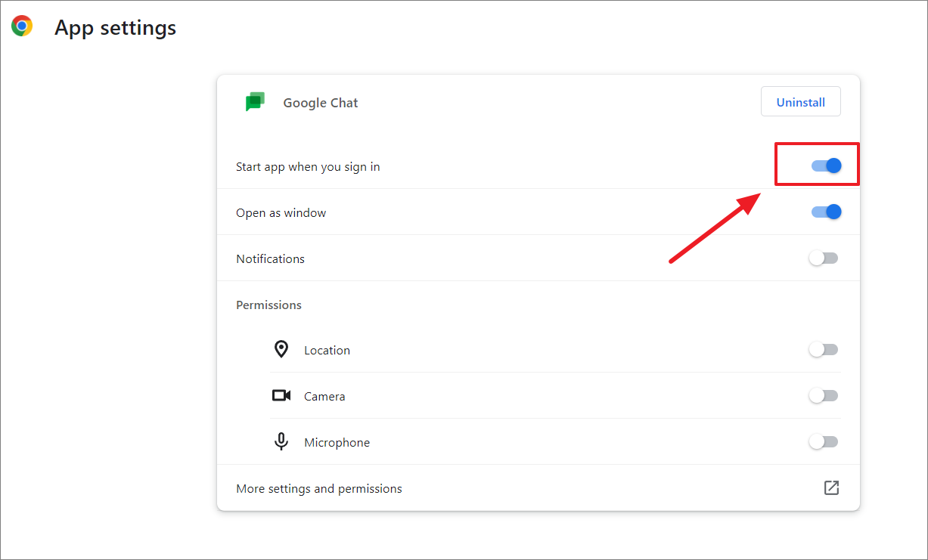Click the Permissions section label
The height and width of the screenshot is (560, 928).
click(x=268, y=304)
